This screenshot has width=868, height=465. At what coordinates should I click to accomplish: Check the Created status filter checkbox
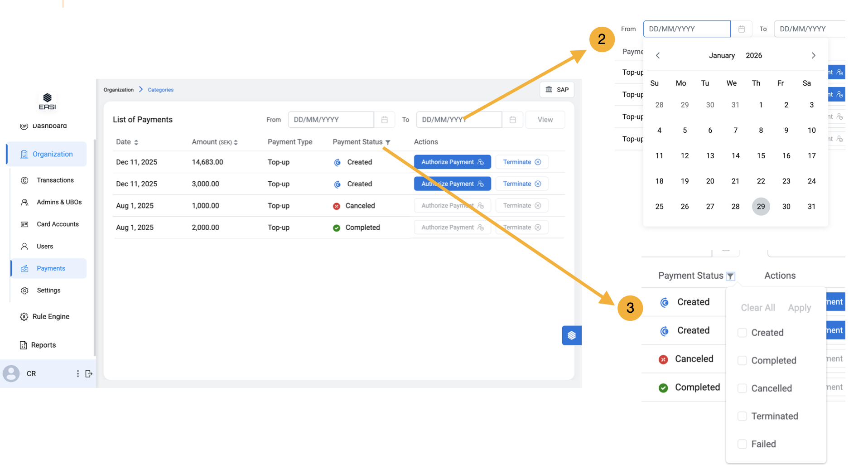[742, 333]
